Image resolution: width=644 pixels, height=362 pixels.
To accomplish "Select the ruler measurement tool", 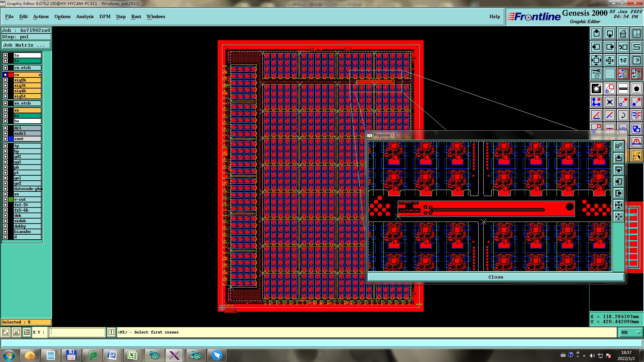I will pyautogui.click(x=623, y=88).
